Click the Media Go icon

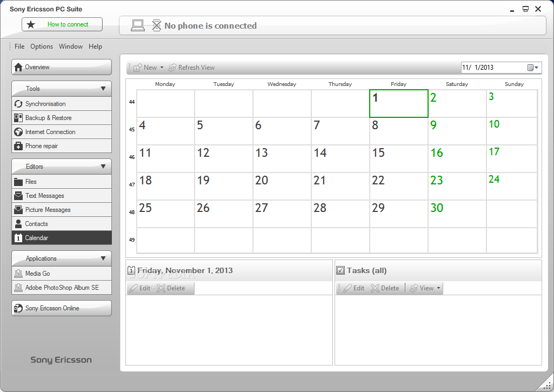pyautogui.click(x=18, y=274)
